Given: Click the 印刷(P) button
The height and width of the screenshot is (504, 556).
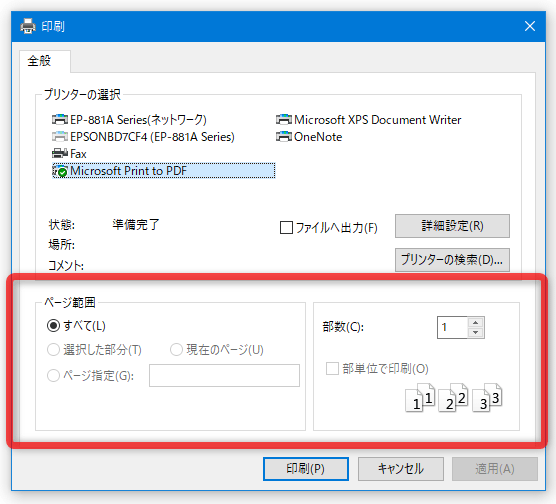Looking at the screenshot, I should click(306, 469).
